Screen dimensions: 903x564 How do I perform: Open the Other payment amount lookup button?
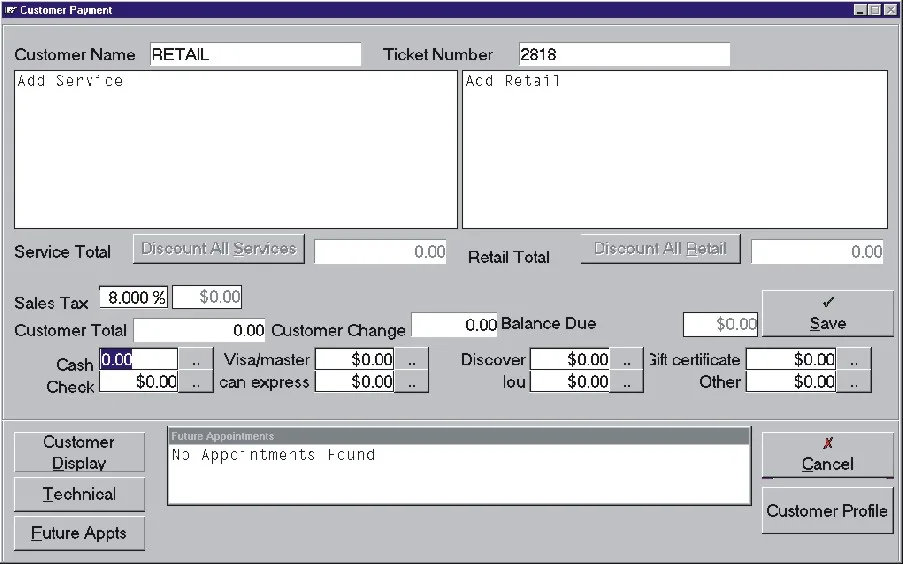pos(853,381)
